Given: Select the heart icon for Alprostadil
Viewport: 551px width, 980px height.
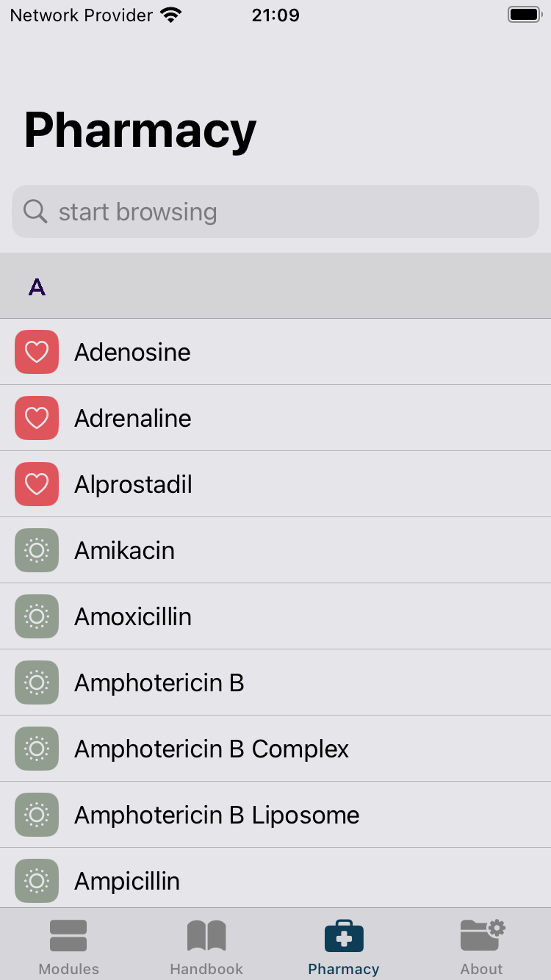Looking at the screenshot, I should pos(37,484).
